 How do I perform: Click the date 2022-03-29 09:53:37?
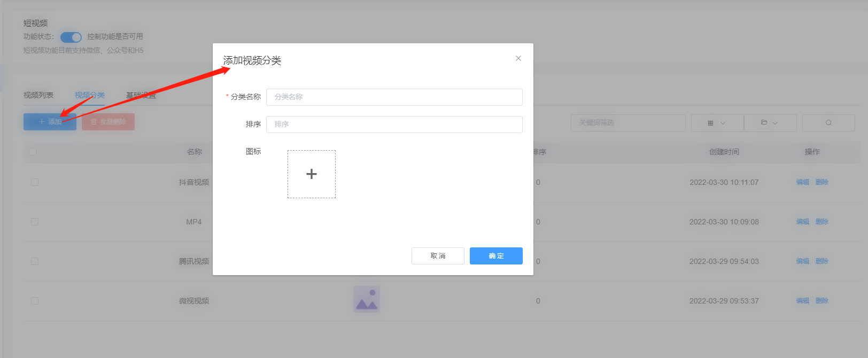pyautogui.click(x=724, y=301)
